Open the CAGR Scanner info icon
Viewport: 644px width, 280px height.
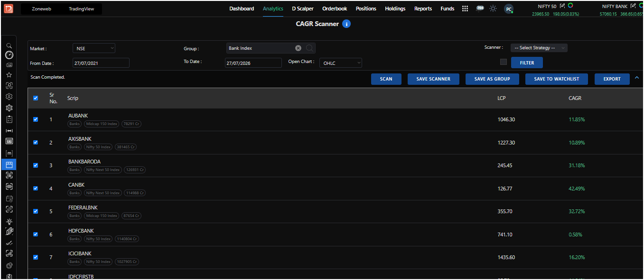pos(346,24)
